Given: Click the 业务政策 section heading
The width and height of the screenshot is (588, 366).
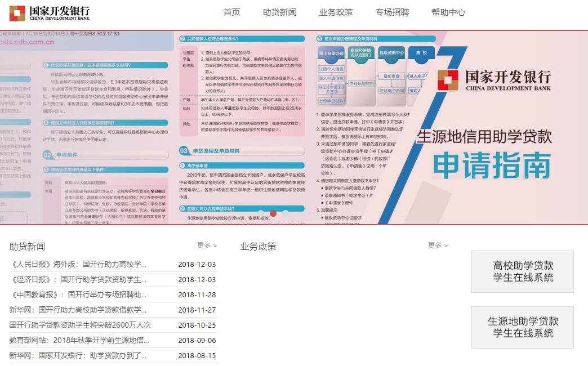Looking at the screenshot, I should (258, 247).
